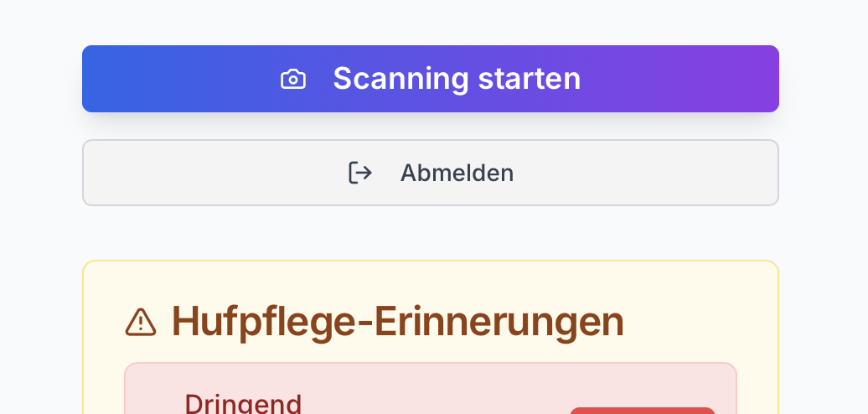Click the Hufpflege-Erinnerungen heading
868x414 pixels.
click(398, 322)
